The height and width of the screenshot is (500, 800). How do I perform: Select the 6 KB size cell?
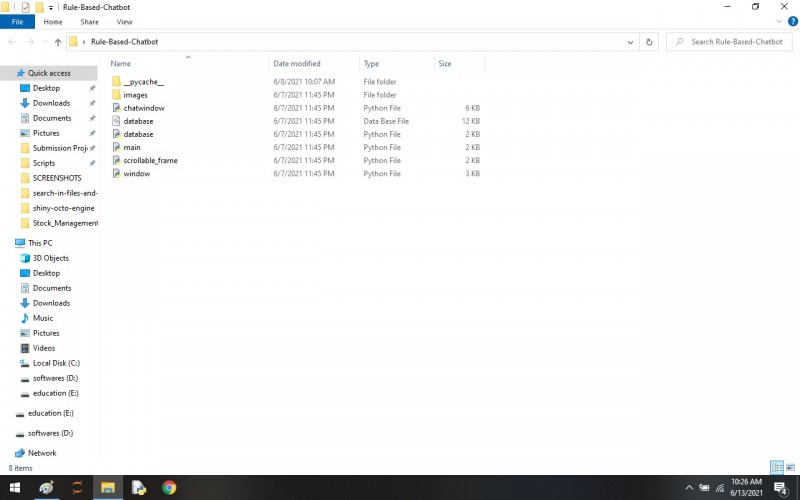point(472,108)
